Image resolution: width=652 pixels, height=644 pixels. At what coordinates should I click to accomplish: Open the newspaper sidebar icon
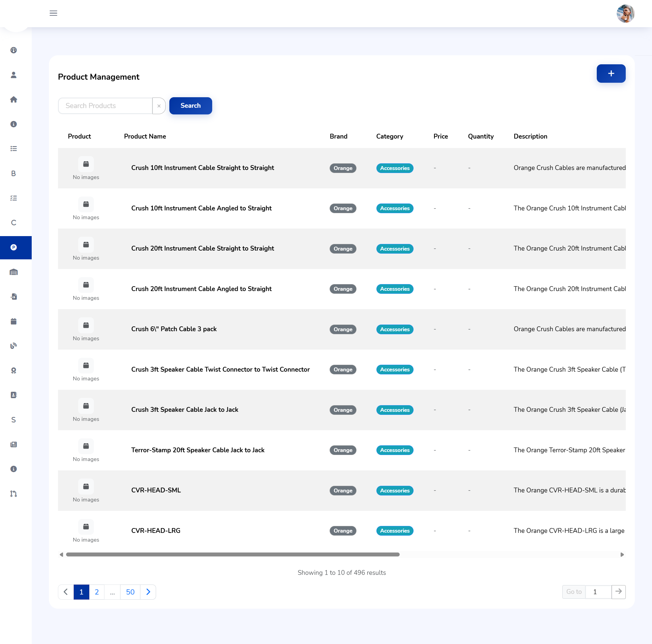click(x=14, y=444)
